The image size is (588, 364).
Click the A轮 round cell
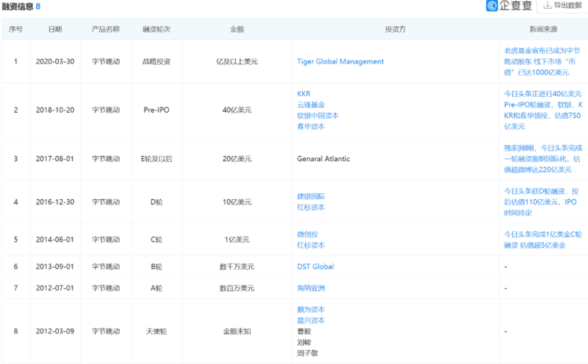pyautogui.click(x=156, y=288)
